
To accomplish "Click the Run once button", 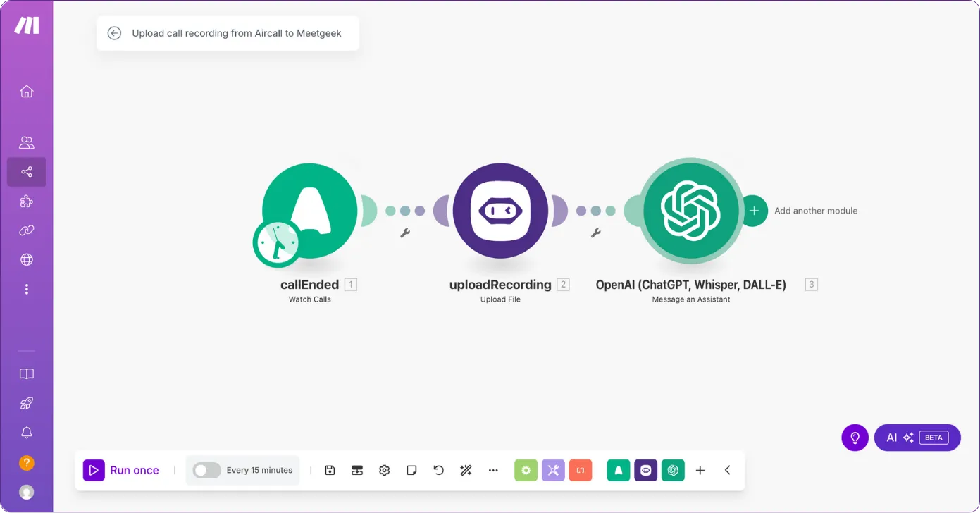I will tap(122, 470).
